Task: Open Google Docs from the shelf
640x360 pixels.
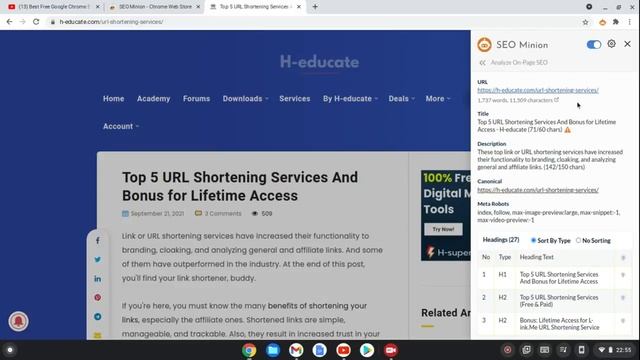Action: point(320,350)
